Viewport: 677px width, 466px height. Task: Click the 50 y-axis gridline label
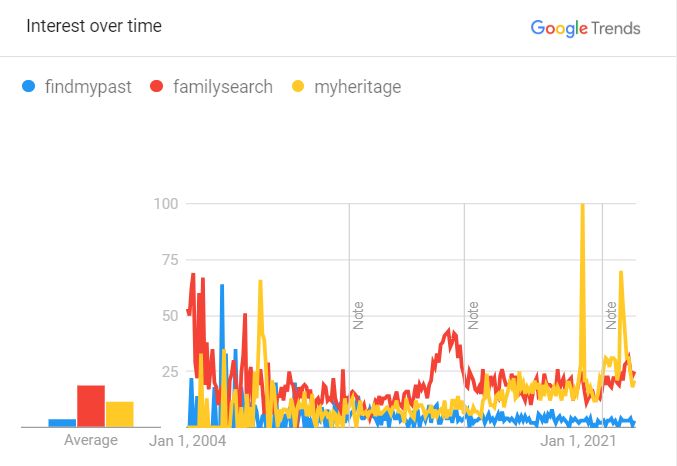[170, 316]
